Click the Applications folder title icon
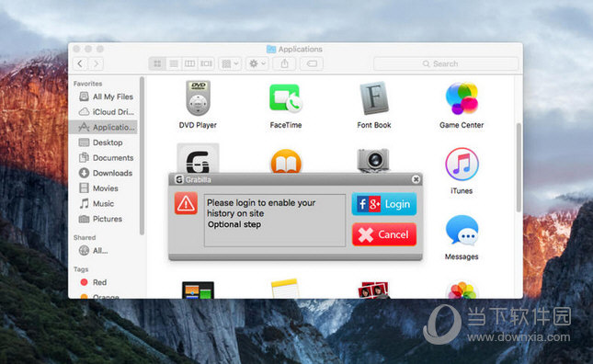 pos(271,49)
